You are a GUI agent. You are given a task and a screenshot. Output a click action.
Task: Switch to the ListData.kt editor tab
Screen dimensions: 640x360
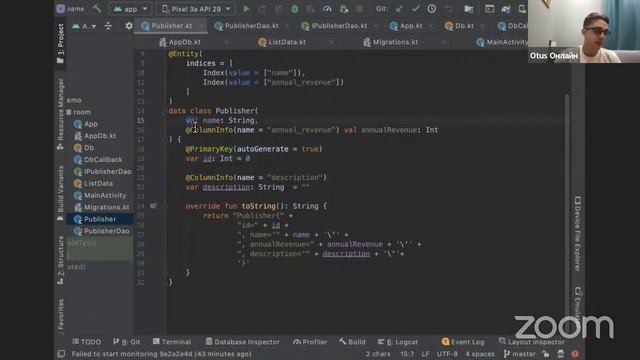(x=287, y=42)
